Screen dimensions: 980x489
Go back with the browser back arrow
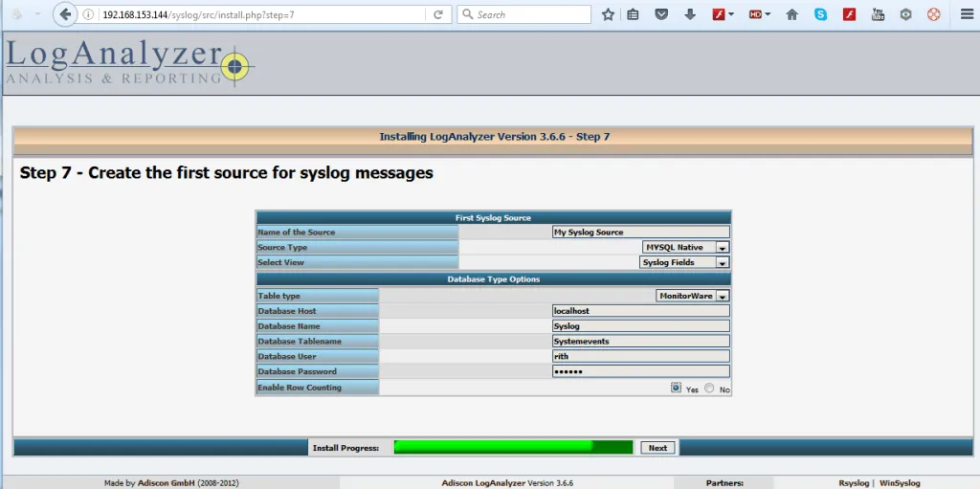click(x=65, y=14)
